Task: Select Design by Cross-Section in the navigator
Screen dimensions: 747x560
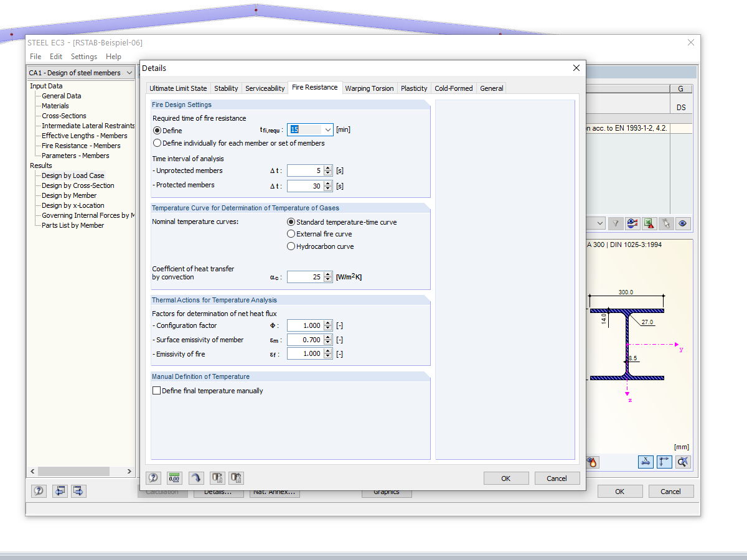Action: [x=78, y=185]
